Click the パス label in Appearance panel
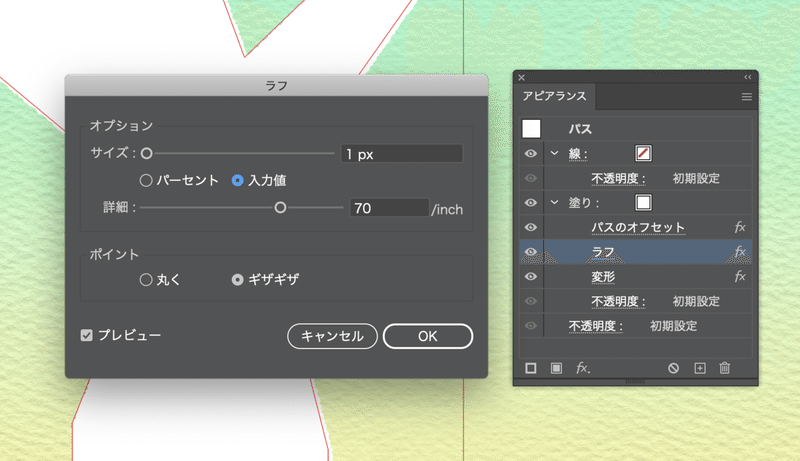Image resolution: width=800 pixels, height=461 pixels. coord(580,129)
